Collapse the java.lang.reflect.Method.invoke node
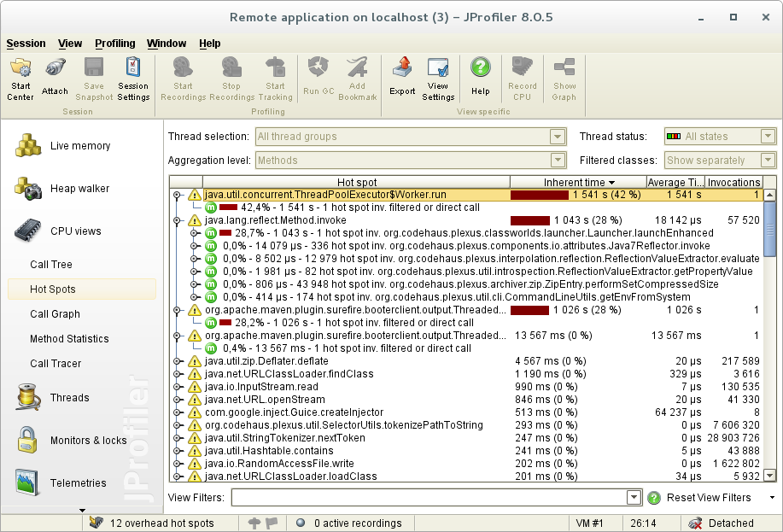 point(177,220)
